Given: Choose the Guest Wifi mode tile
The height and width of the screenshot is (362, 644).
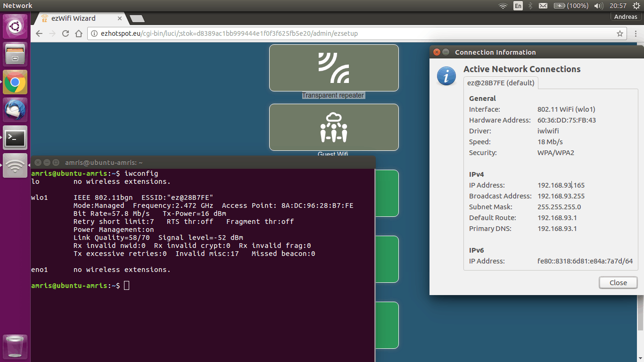Looking at the screenshot, I should pos(334,127).
